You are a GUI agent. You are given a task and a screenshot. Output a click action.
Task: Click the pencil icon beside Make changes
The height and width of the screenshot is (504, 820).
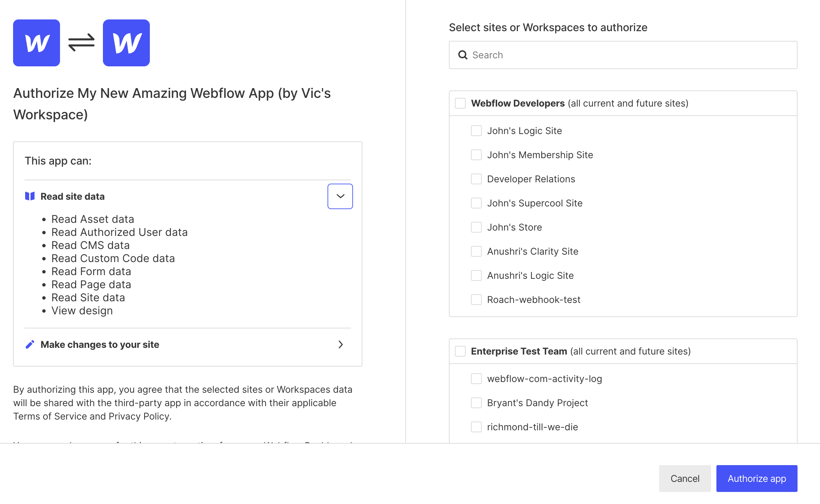click(30, 344)
